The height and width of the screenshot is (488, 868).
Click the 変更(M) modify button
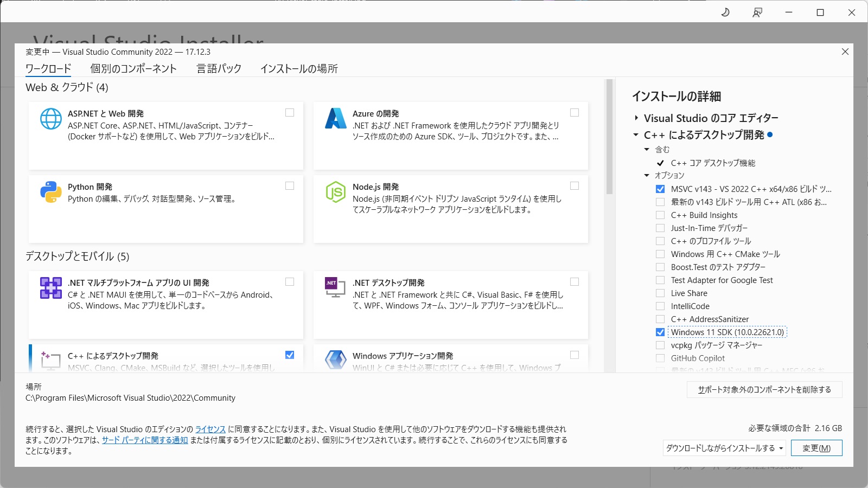point(816,448)
